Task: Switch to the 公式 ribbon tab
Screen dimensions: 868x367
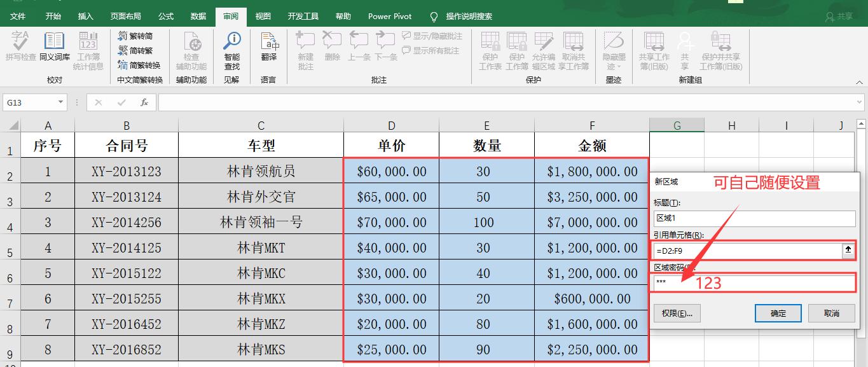Action: click(x=165, y=16)
